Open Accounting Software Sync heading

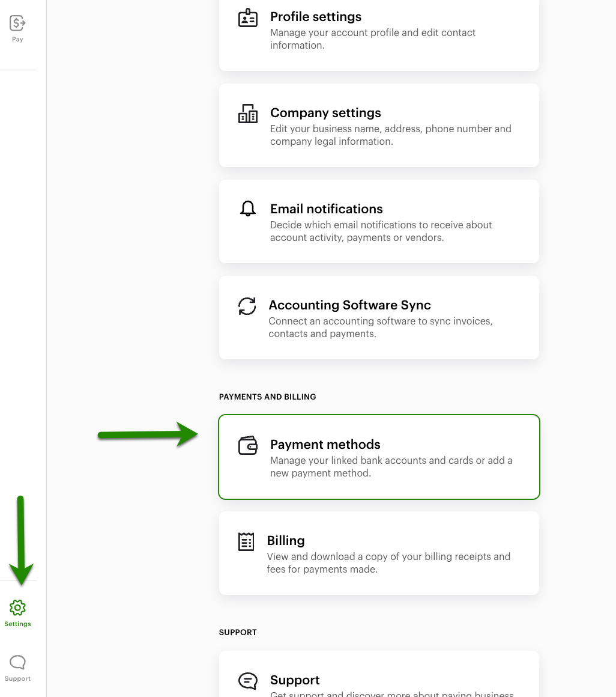tap(349, 305)
